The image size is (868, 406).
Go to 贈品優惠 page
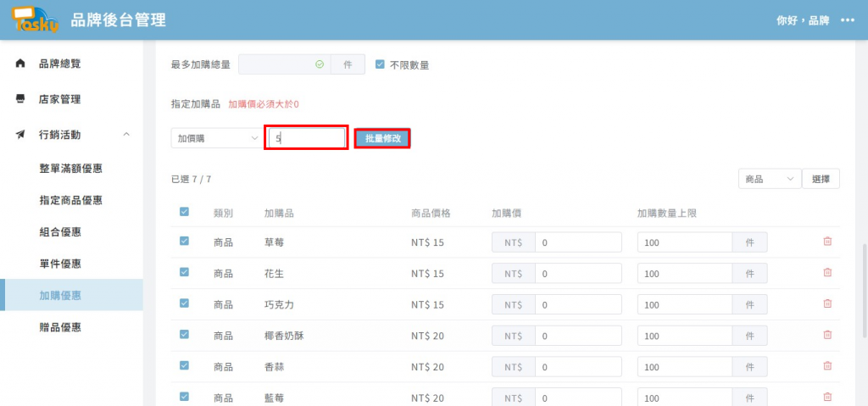coord(60,327)
